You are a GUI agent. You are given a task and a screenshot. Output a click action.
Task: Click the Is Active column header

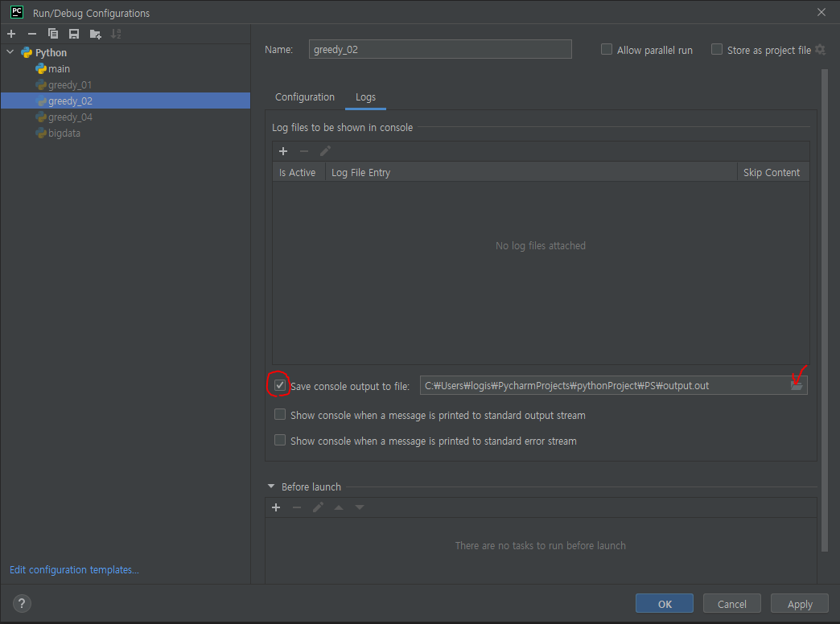coord(298,172)
